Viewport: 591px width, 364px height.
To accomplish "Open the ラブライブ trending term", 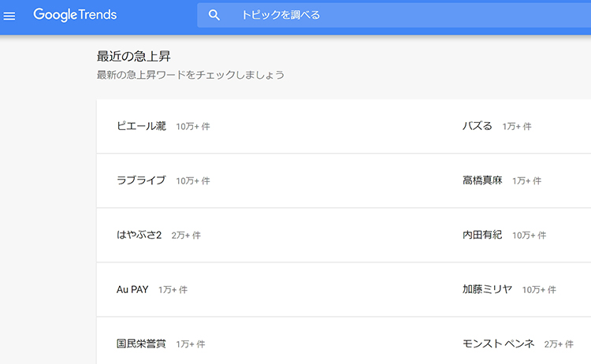I will point(141,180).
